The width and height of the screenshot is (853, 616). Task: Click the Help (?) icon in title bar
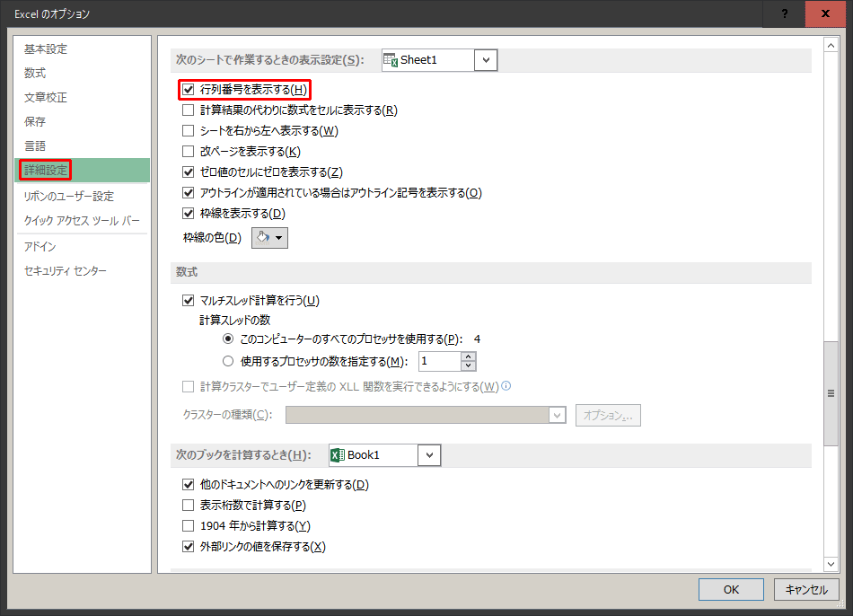pyautogui.click(x=783, y=13)
